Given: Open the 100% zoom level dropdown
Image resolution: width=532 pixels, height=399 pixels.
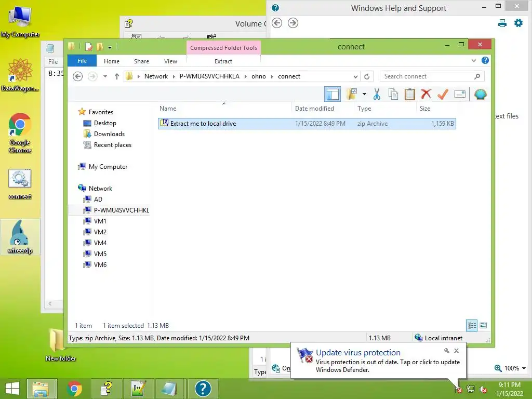Looking at the screenshot, I should [x=524, y=368].
